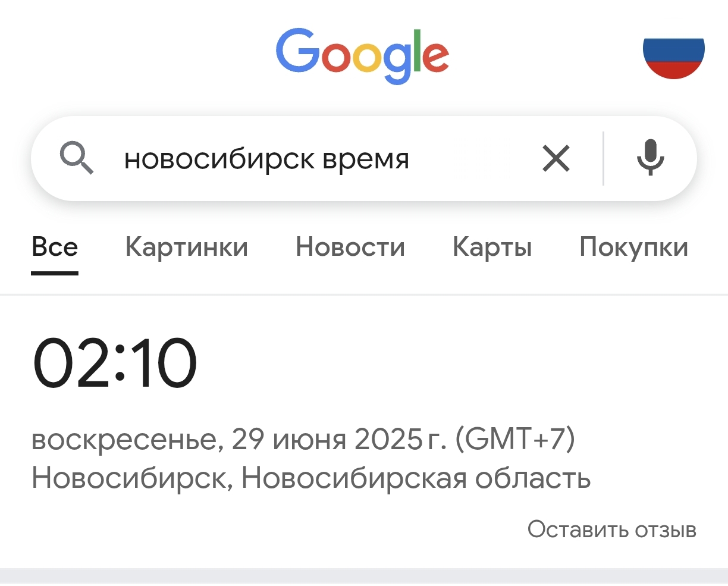Select the 'Все' results tab
The height and width of the screenshot is (586, 728).
[55, 247]
